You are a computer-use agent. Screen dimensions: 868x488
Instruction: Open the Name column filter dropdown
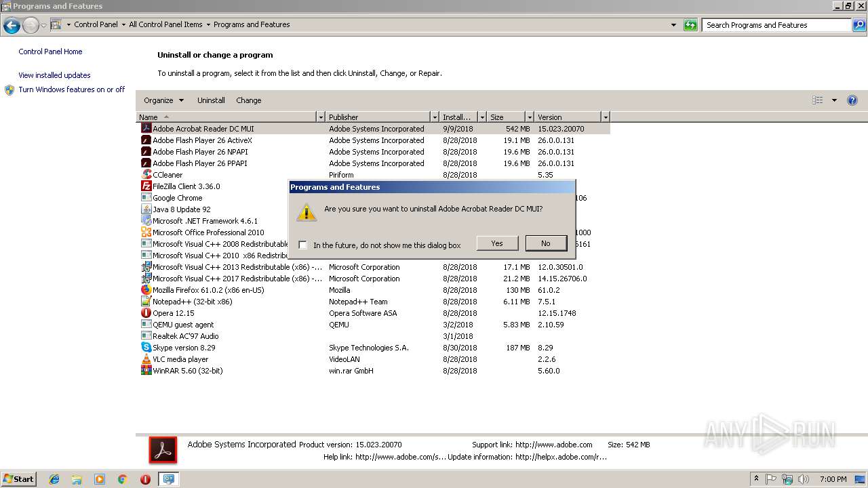(x=321, y=117)
